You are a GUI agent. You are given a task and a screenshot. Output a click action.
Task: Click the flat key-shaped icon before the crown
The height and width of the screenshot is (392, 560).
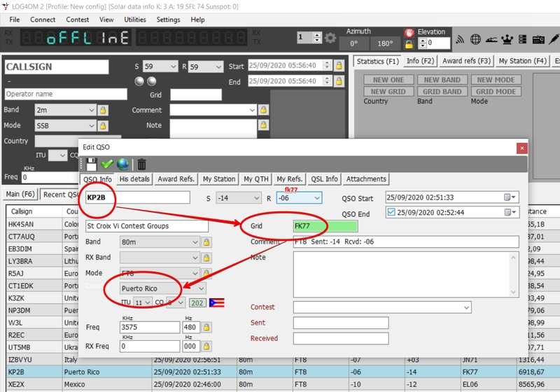click(491, 40)
